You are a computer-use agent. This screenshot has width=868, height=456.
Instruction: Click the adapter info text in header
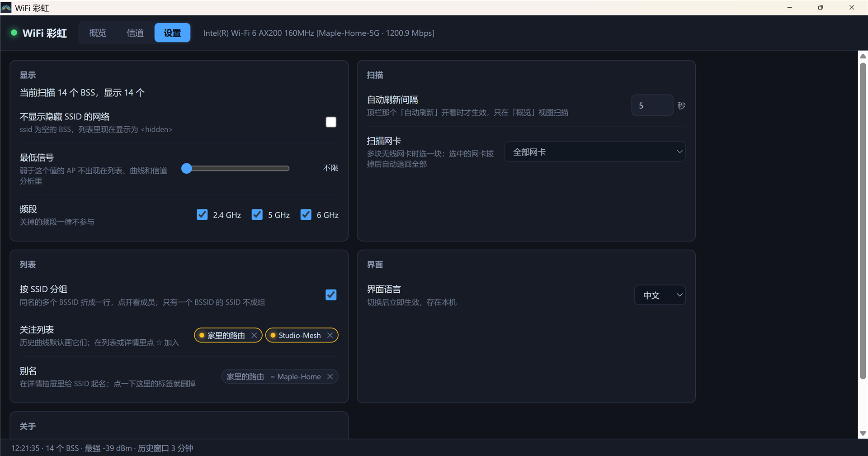[x=319, y=33]
